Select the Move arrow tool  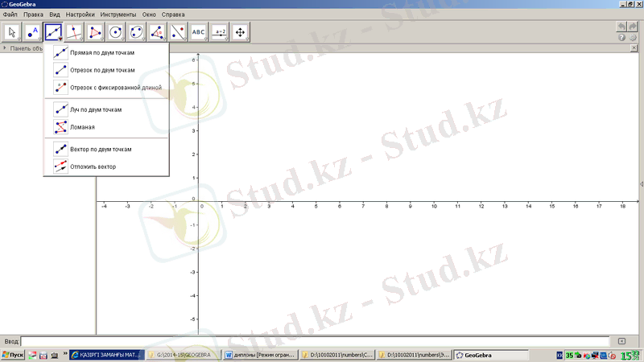click(x=12, y=32)
